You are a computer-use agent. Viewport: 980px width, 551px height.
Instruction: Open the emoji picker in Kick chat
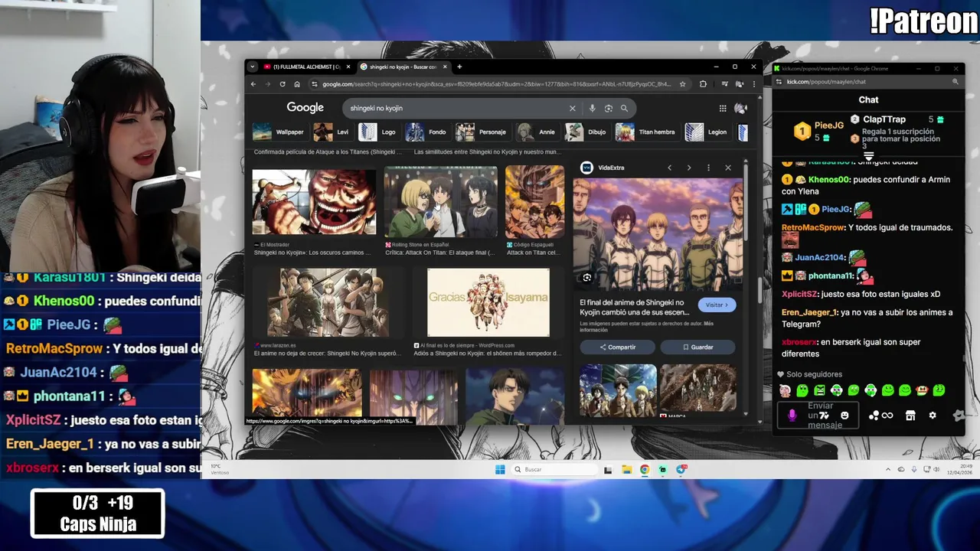(x=844, y=416)
